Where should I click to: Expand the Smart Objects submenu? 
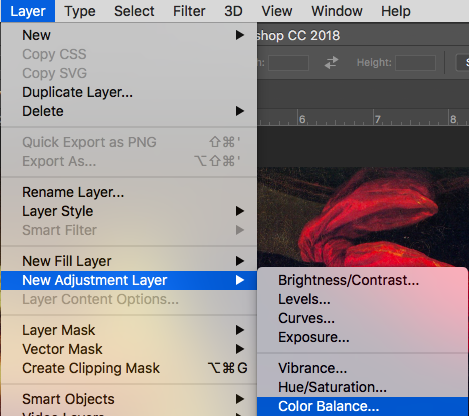(240, 399)
